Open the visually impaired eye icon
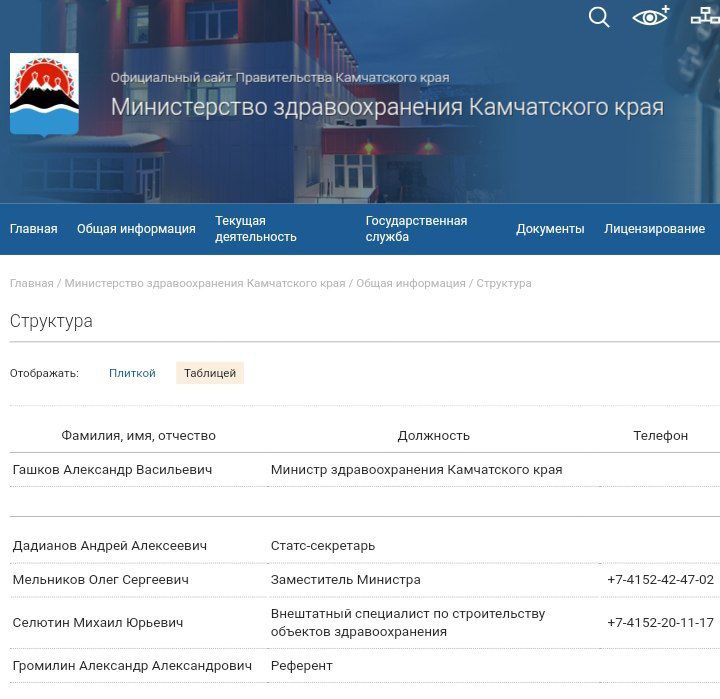This screenshot has height=699, width=720. [x=650, y=17]
